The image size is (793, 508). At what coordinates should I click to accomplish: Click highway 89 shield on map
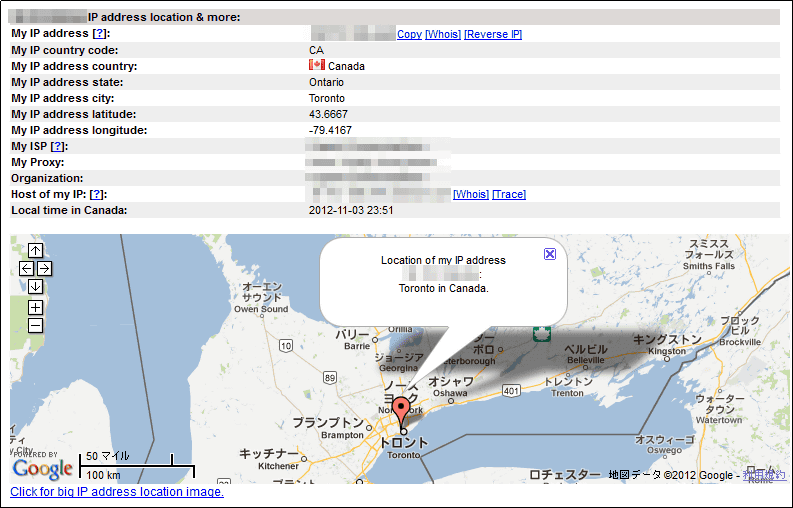(330, 377)
